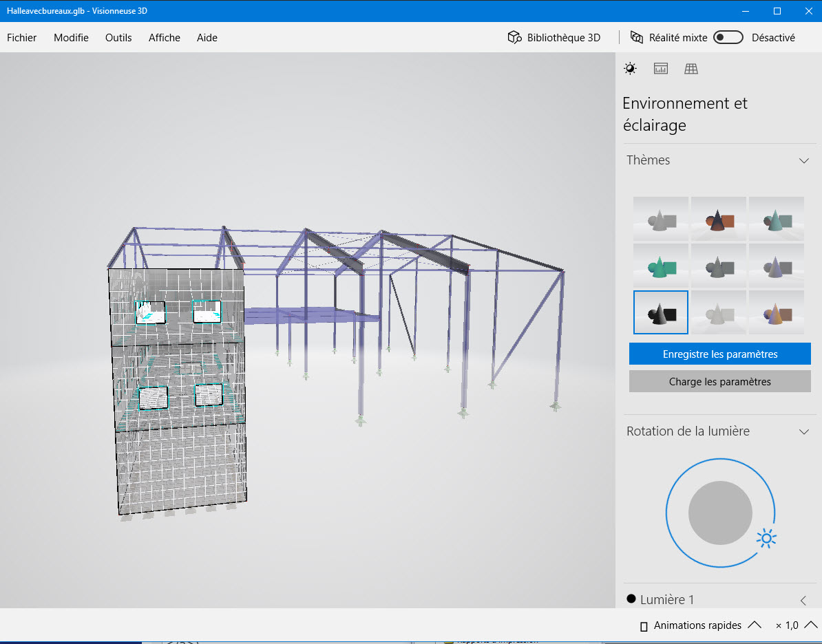Click the × 1,0 speed value
The height and width of the screenshot is (644, 822).
(x=787, y=625)
